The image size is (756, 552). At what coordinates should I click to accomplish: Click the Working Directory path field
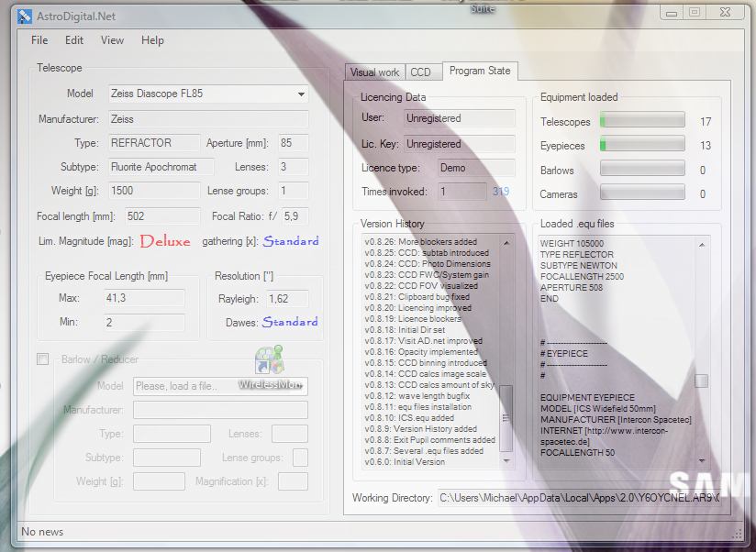(x=580, y=498)
